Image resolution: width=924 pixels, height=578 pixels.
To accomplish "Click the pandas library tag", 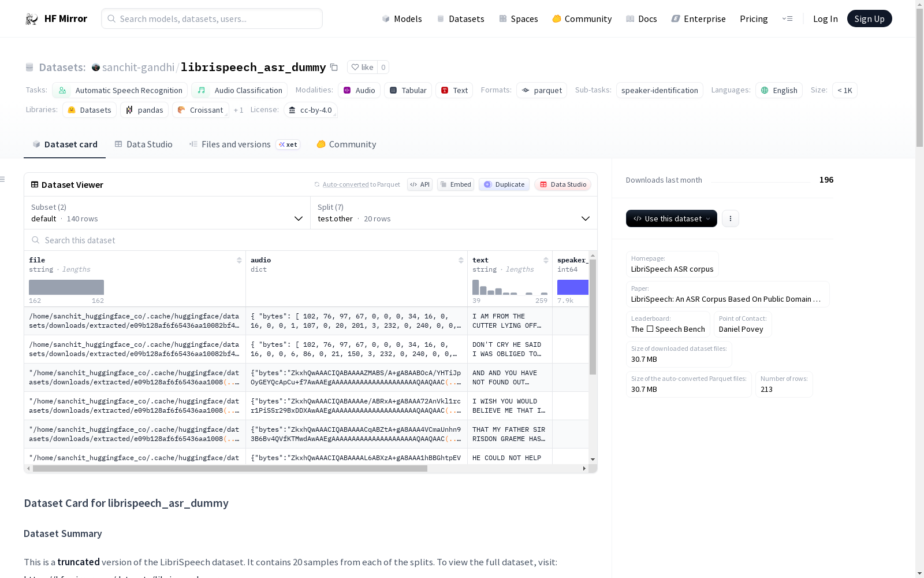I will [x=144, y=110].
